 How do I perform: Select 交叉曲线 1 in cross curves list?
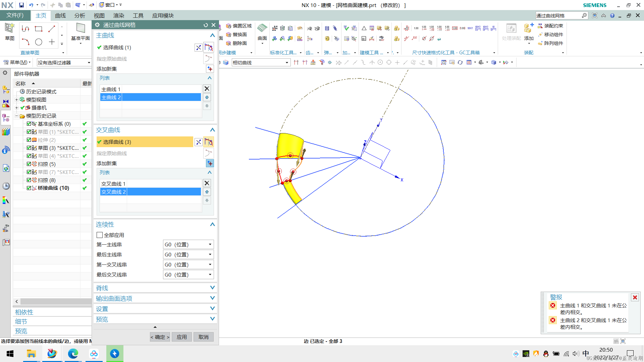tap(150, 184)
